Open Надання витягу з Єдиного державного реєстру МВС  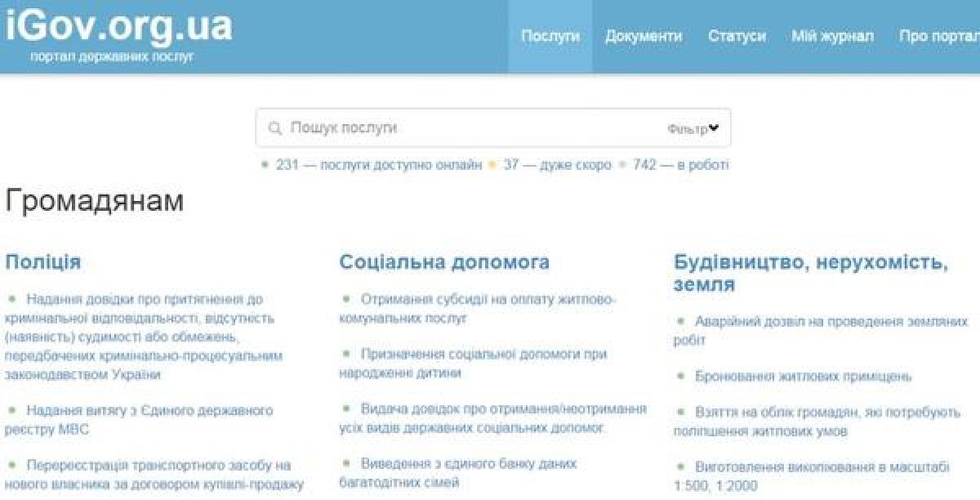139,420
